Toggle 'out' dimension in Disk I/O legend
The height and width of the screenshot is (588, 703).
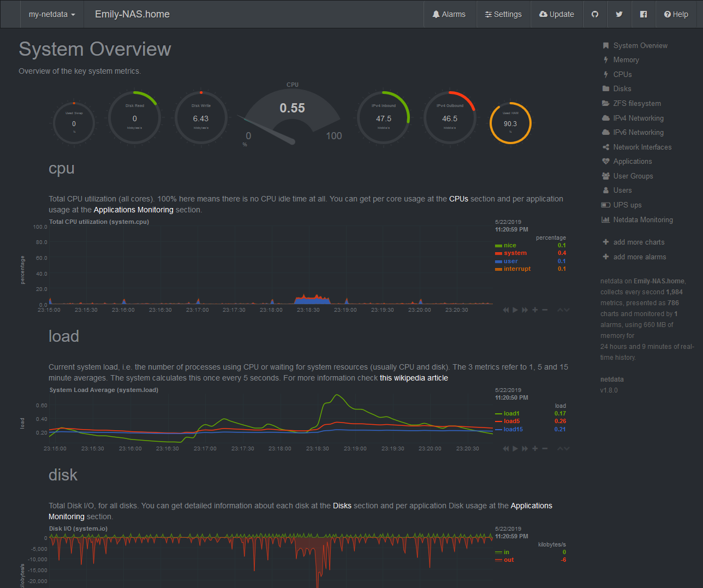pos(509,560)
